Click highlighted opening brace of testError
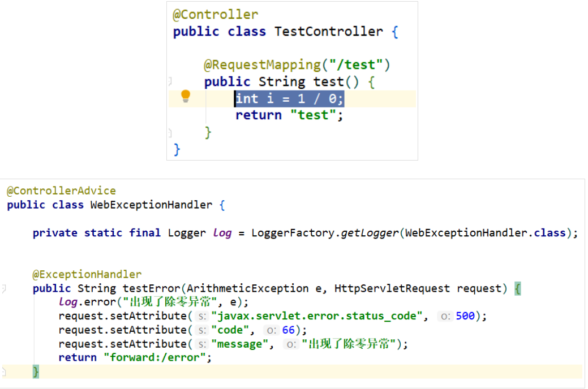Viewport: 588px width, 389px height. point(517,288)
